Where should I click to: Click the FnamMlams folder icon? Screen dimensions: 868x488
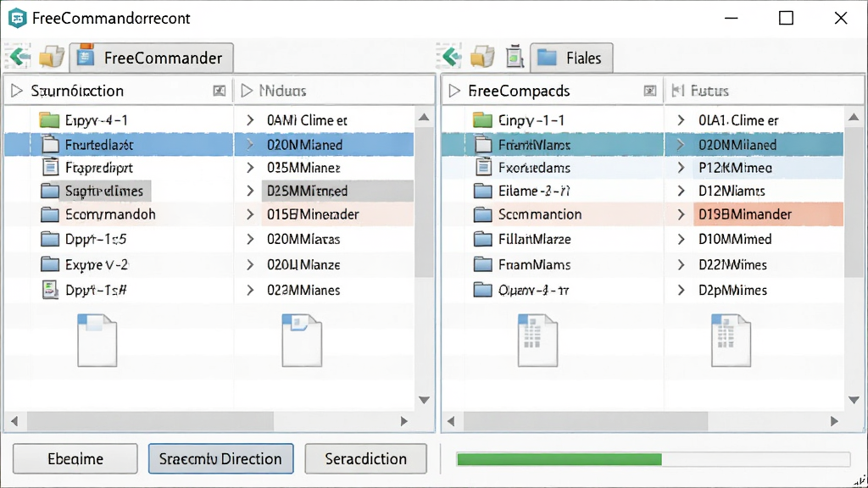[x=482, y=264]
